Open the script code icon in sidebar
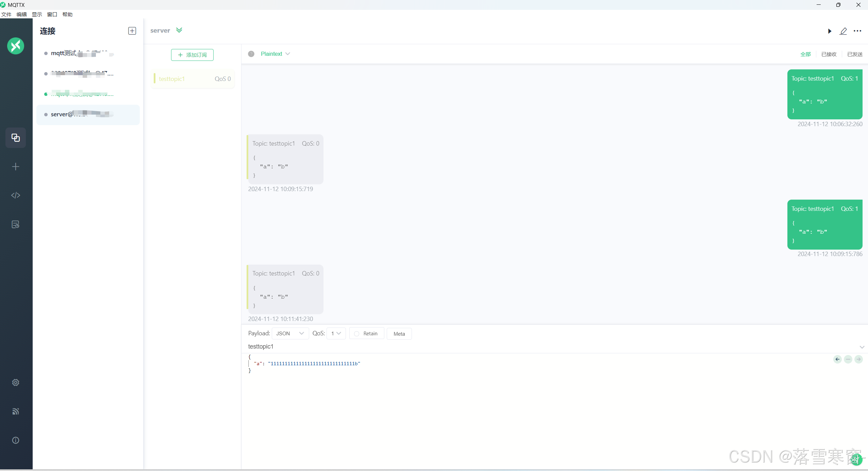 coord(16,195)
